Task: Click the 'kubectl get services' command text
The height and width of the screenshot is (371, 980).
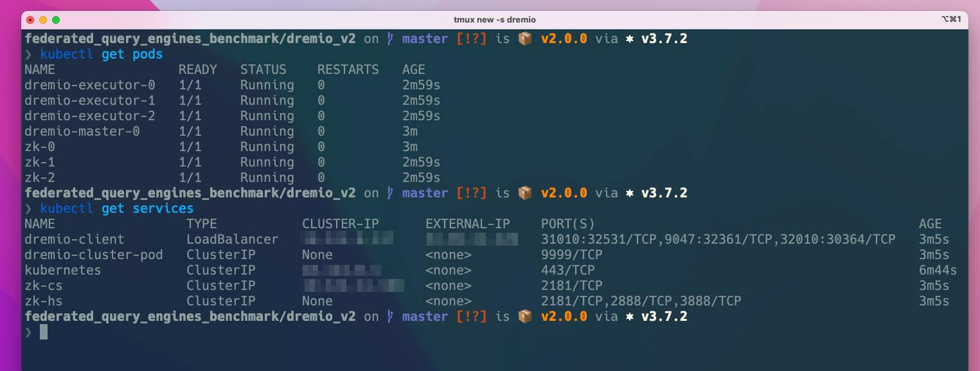Action: point(117,208)
